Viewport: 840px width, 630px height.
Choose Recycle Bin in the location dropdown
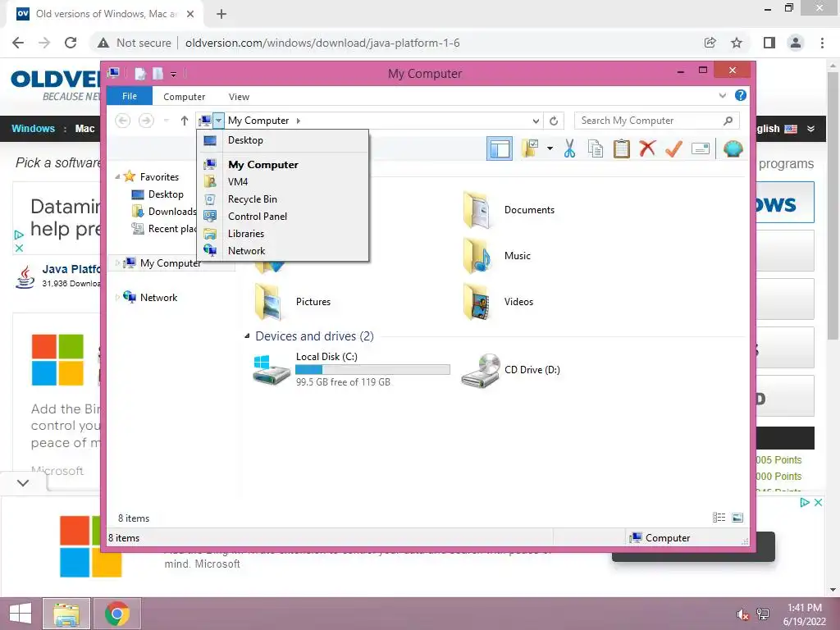(283, 199)
